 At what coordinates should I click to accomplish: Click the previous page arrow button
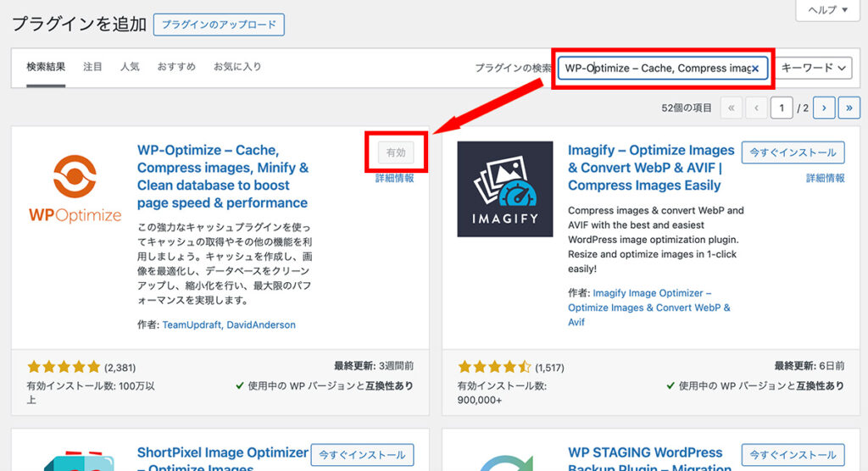click(x=755, y=108)
